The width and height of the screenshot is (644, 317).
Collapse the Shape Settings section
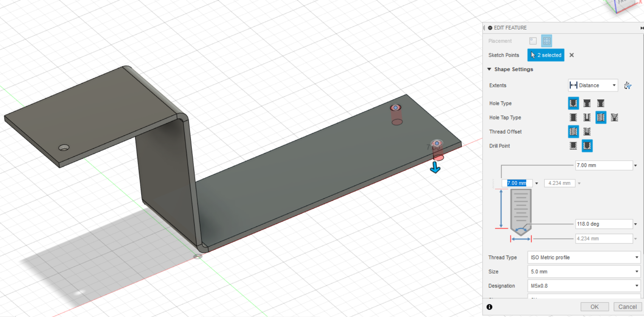point(489,69)
